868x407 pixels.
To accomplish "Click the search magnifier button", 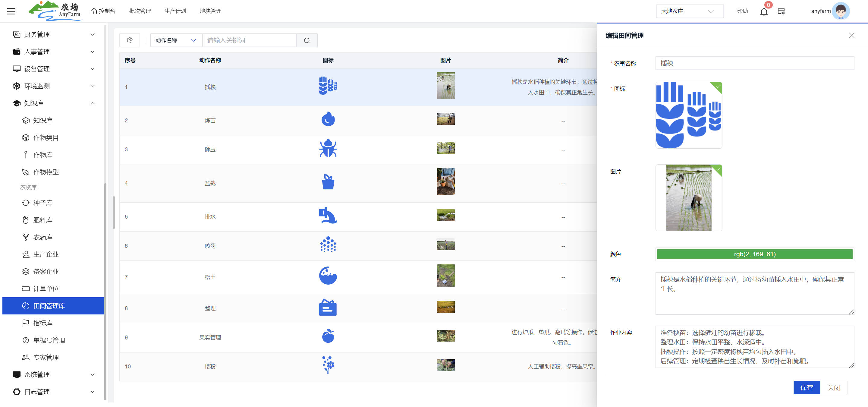I will tap(307, 40).
